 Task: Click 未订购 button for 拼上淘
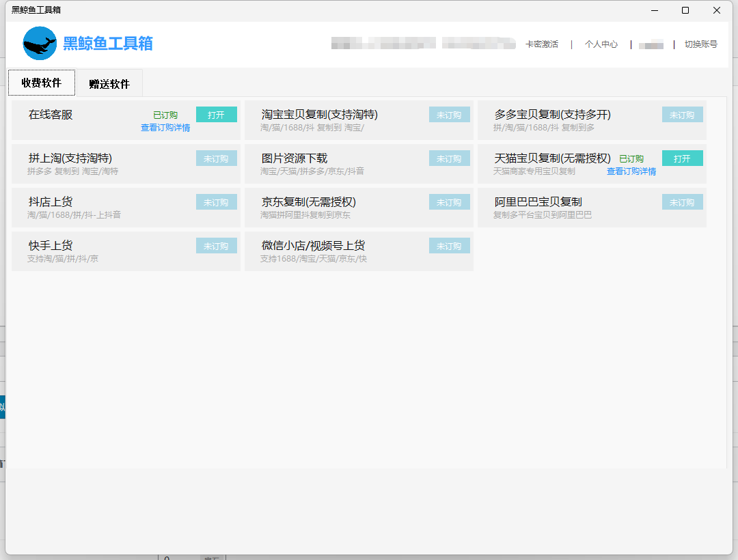tap(216, 158)
